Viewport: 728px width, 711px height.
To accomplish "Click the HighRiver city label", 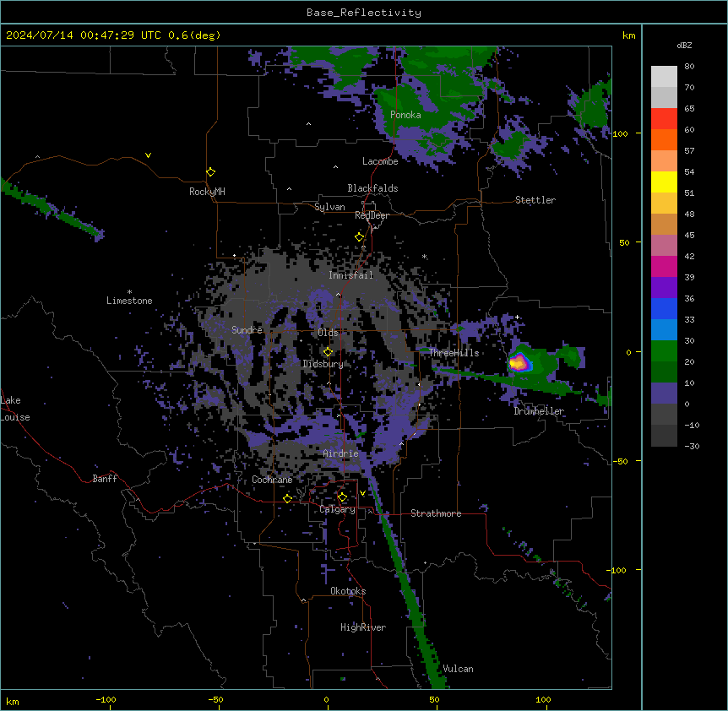I will [363, 627].
